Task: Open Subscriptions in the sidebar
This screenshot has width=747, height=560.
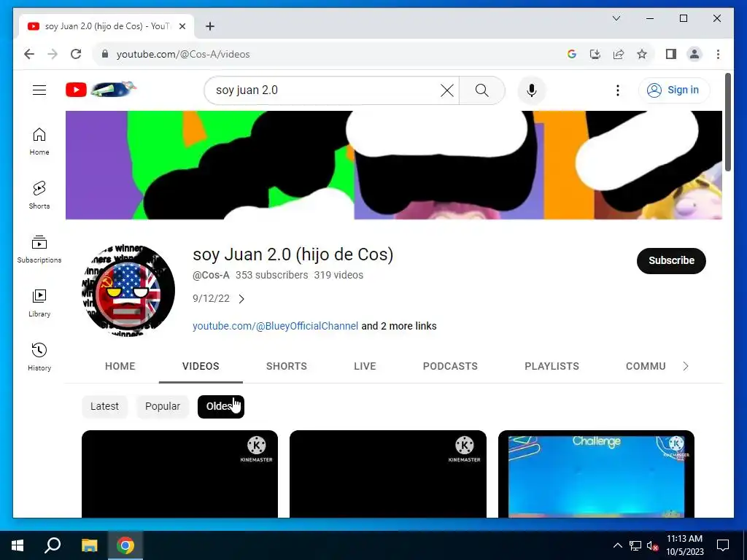Action: (39, 249)
